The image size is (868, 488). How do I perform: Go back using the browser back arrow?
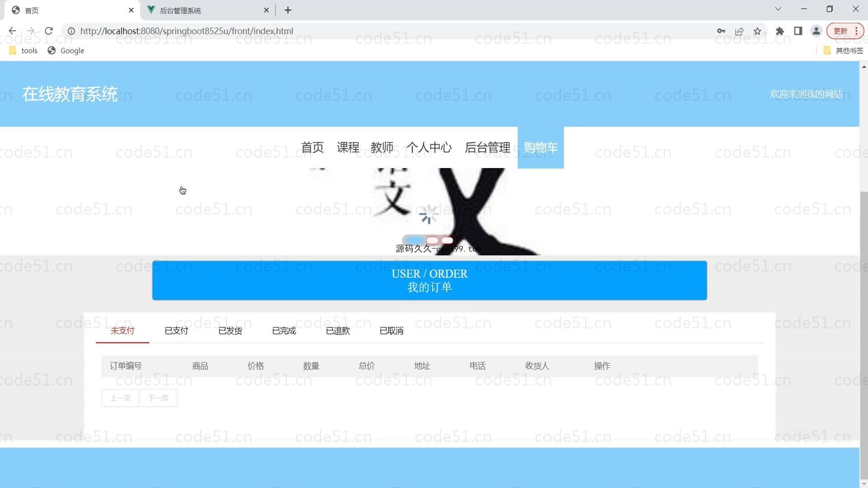[12, 31]
